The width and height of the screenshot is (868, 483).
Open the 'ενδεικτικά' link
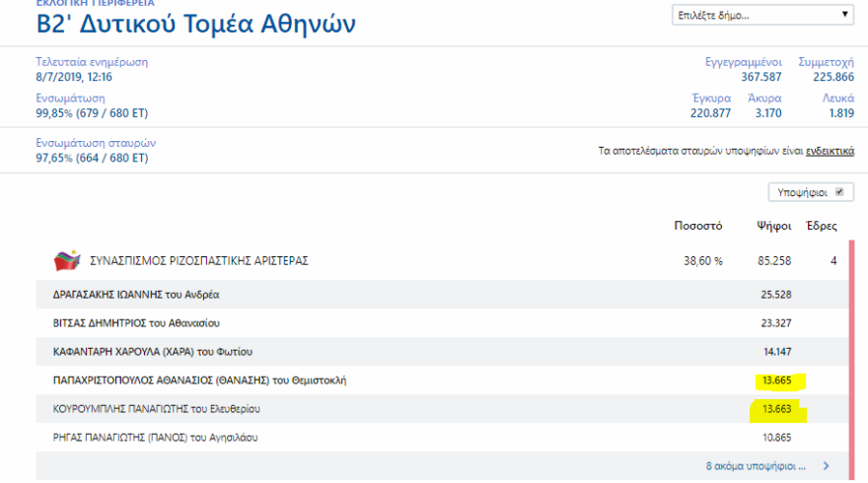point(830,151)
